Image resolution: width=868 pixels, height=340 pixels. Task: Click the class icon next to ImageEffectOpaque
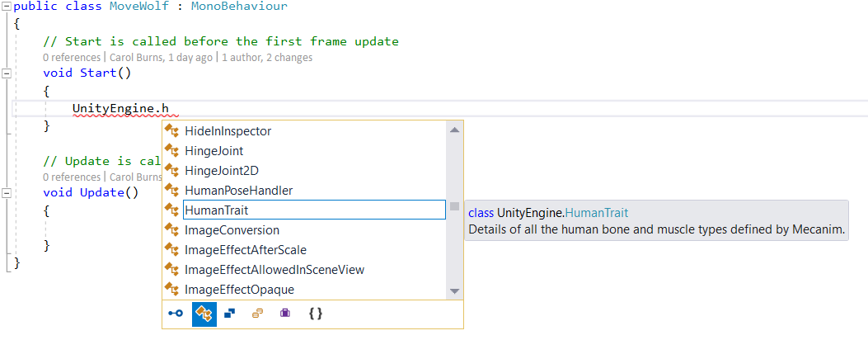pos(172,289)
